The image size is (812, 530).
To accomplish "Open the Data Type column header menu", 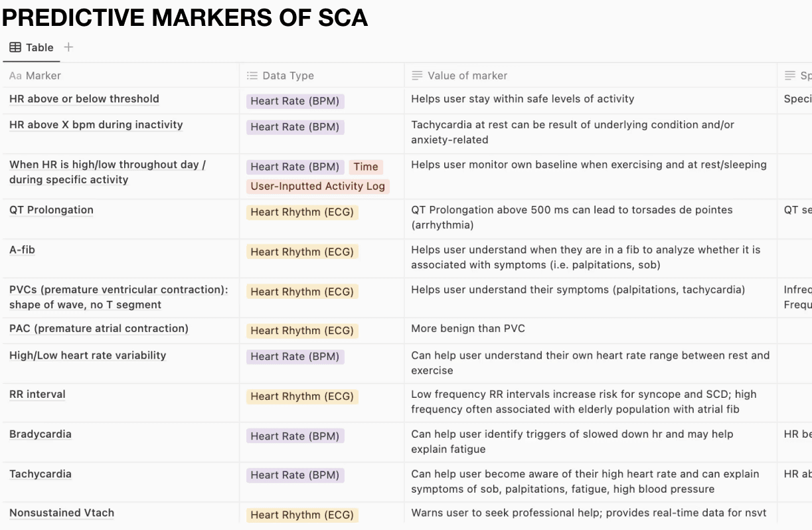I will coord(322,76).
